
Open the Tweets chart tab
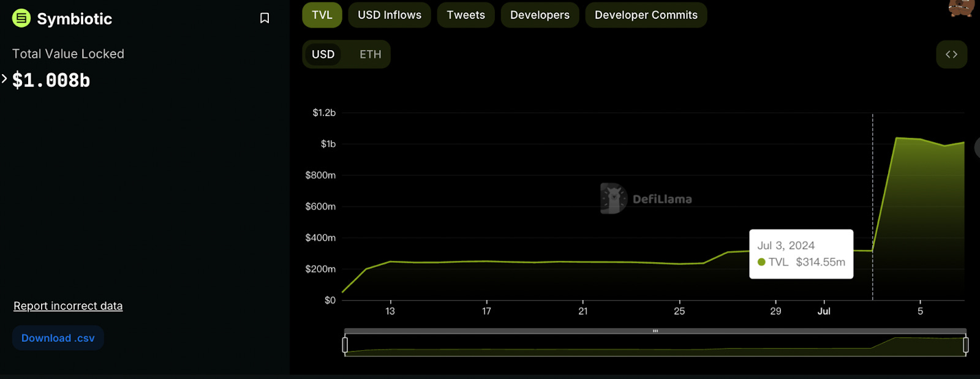[466, 15]
